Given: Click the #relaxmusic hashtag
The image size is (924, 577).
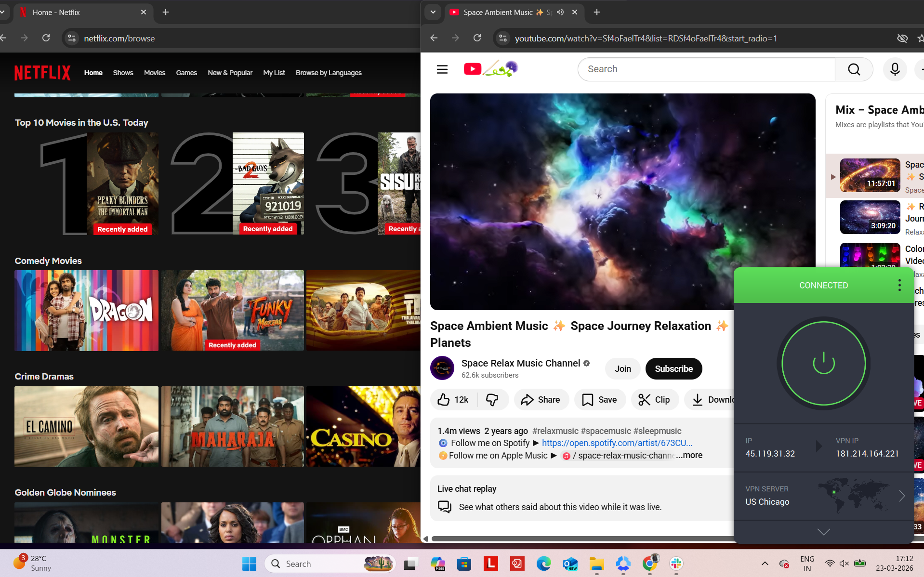Looking at the screenshot, I should pos(555,431).
